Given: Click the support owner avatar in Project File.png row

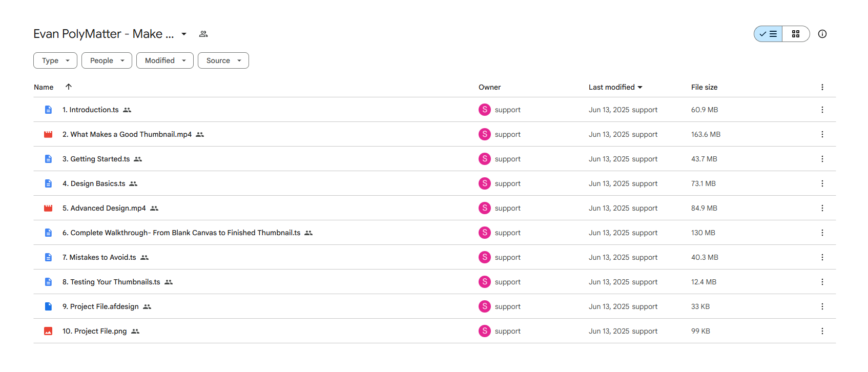Looking at the screenshot, I should click(x=485, y=331).
